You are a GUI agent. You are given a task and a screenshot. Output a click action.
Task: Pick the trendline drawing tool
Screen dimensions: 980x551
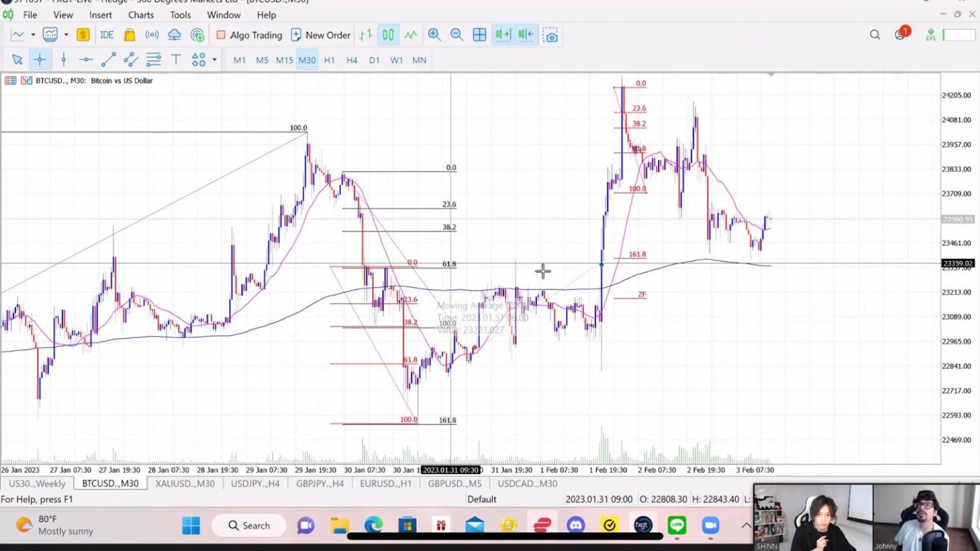(108, 60)
